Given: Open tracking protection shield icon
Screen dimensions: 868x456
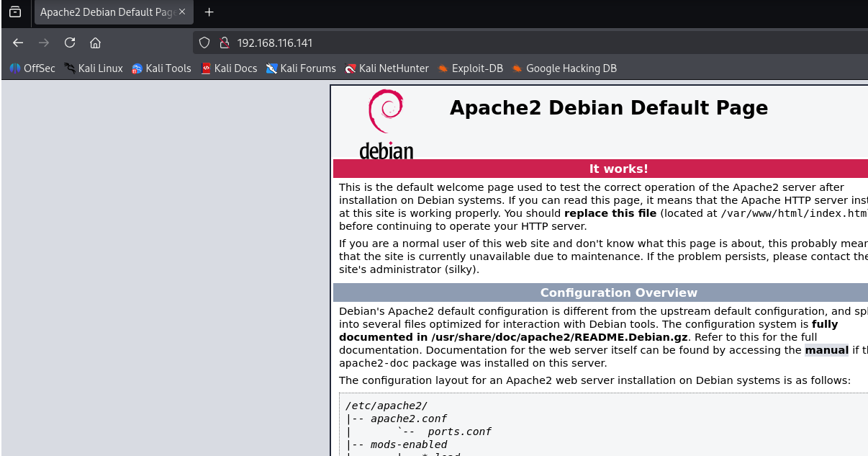Looking at the screenshot, I should (204, 43).
